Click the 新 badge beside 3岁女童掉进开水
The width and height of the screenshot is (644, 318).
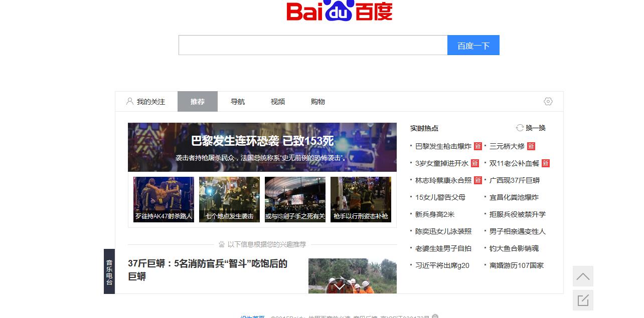click(x=475, y=163)
